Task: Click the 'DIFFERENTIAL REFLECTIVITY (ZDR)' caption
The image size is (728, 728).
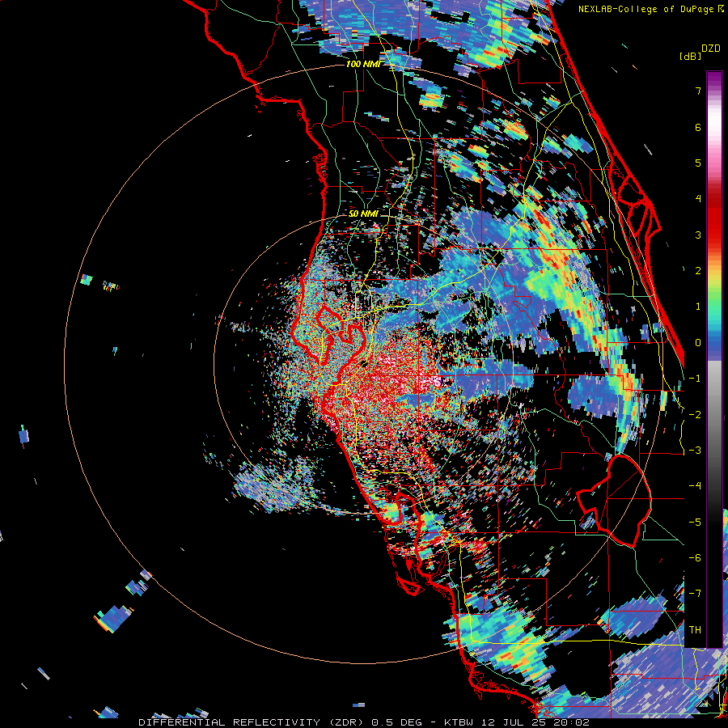Action: [x=251, y=722]
